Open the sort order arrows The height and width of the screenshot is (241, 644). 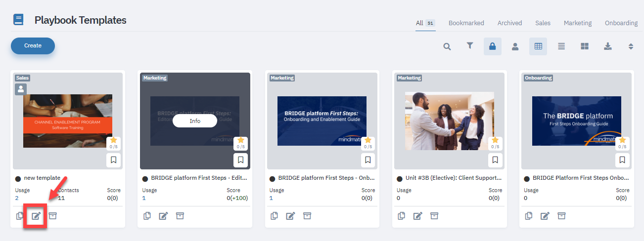(631, 46)
